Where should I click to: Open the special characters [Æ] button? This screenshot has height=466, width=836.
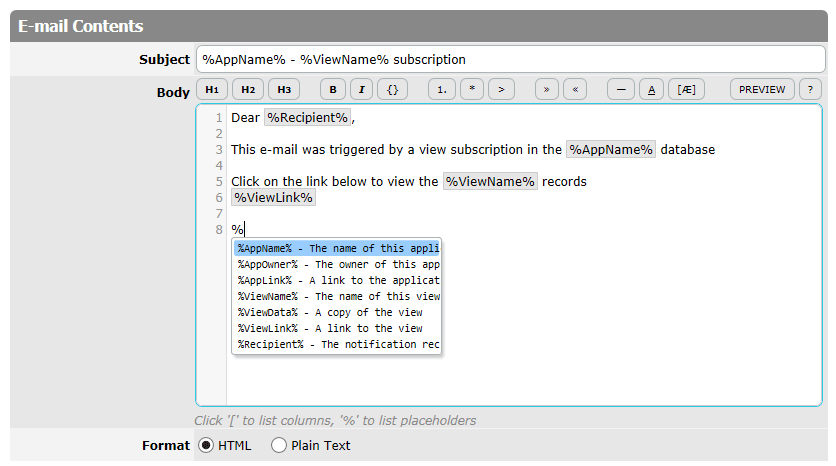pyautogui.click(x=686, y=90)
